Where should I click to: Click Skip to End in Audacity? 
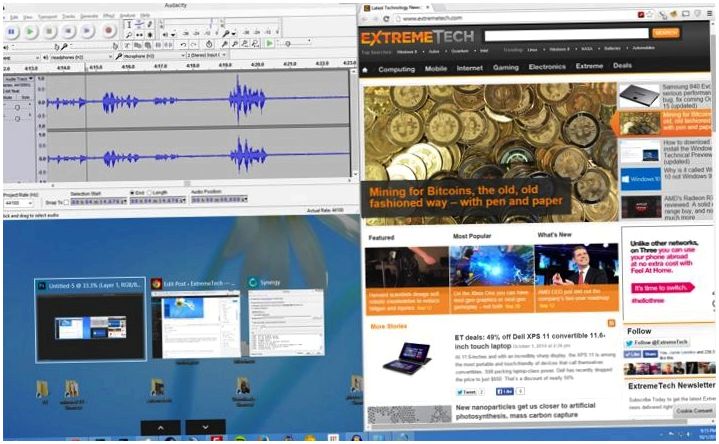tap(87, 32)
